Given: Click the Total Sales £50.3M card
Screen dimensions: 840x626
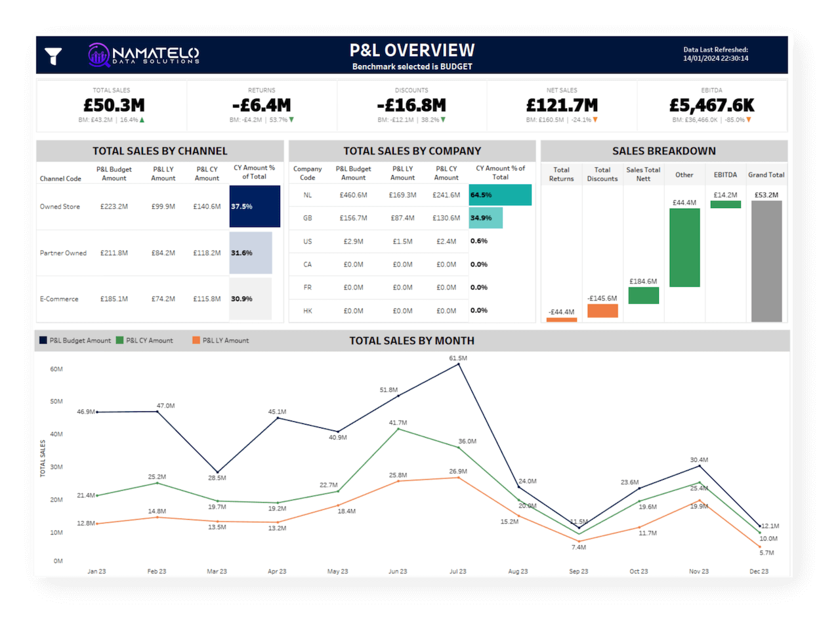Looking at the screenshot, I should [112, 106].
